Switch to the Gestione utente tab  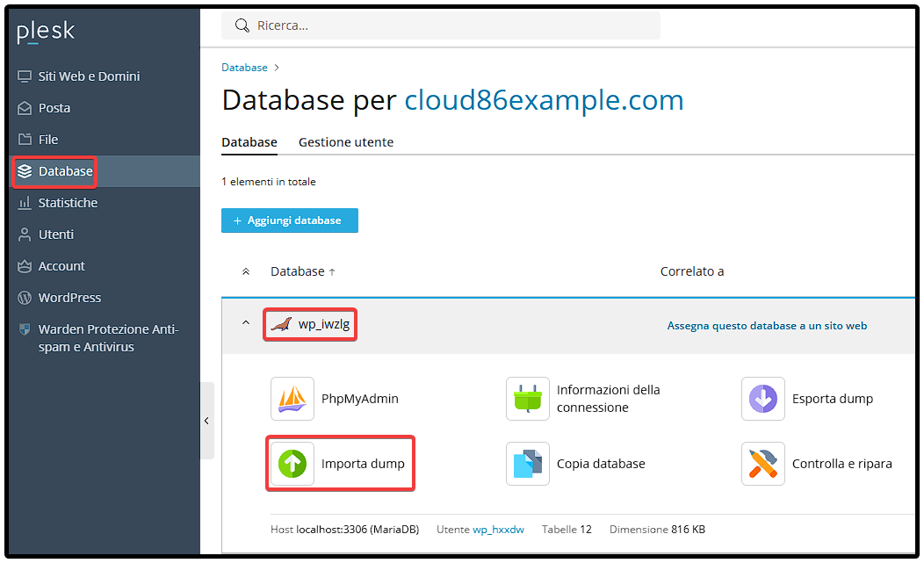click(x=346, y=142)
